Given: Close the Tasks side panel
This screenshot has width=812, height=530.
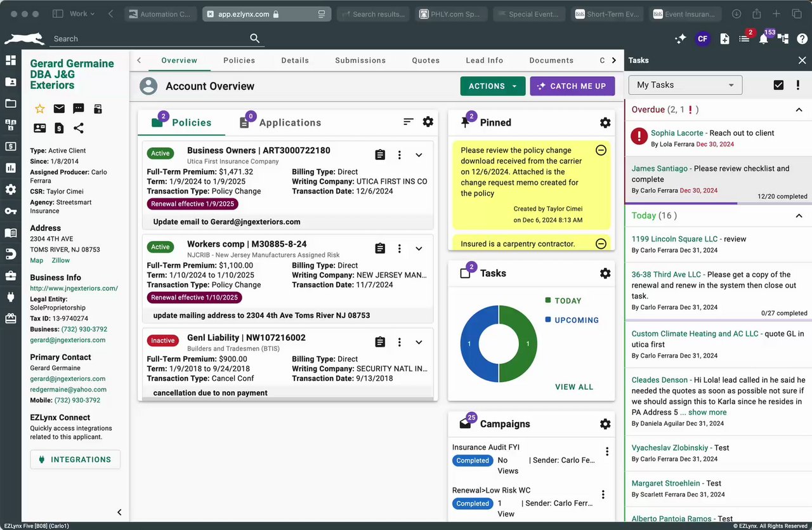Looking at the screenshot, I should pos(802,60).
